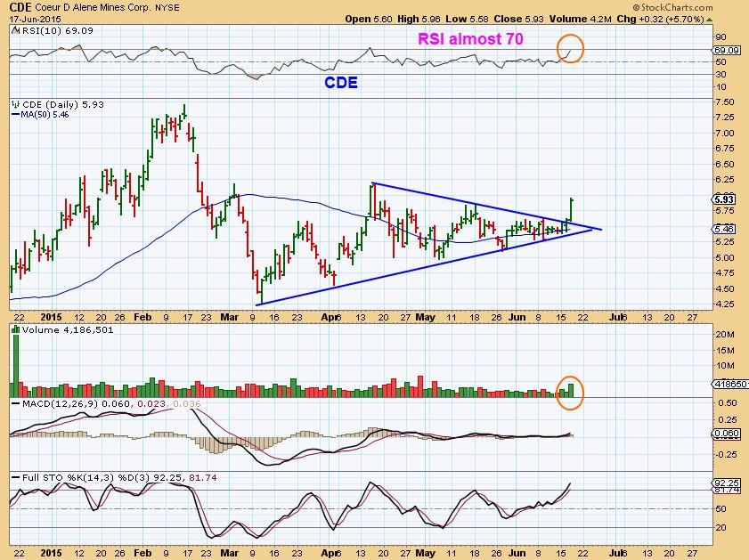The height and width of the screenshot is (560, 749).
Task: Click the RSI line legend icon
Action: [x=15, y=30]
